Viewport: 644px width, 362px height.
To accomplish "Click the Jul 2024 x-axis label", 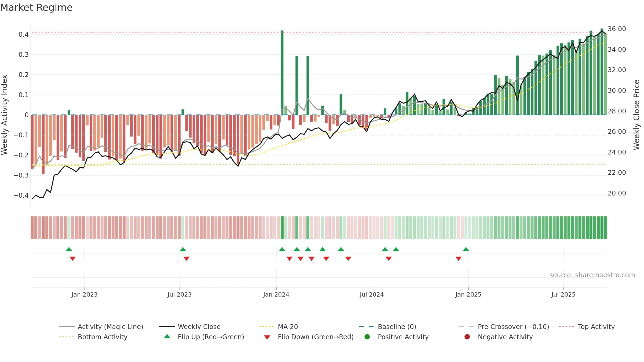I will pyautogui.click(x=372, y=295).
